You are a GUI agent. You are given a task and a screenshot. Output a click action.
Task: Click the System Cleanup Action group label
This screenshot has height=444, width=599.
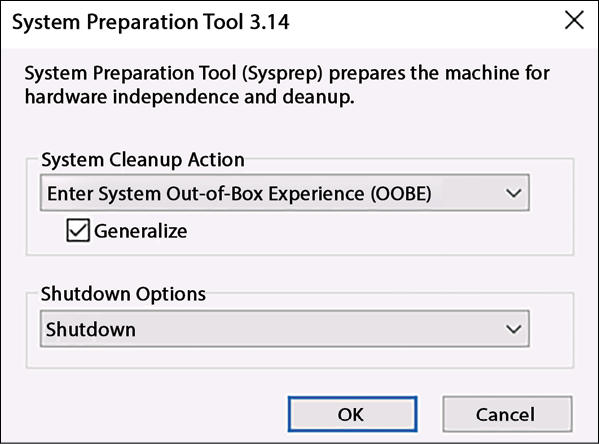tap(143, 159)
